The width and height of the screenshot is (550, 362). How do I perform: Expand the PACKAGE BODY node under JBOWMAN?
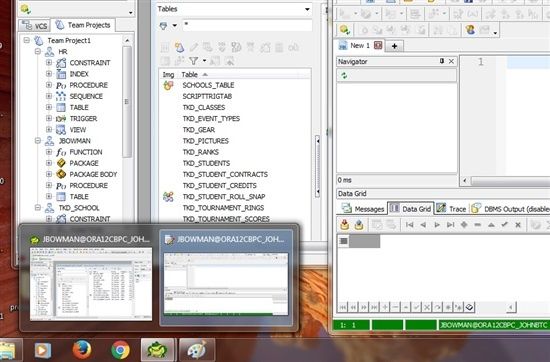(49, 174)
